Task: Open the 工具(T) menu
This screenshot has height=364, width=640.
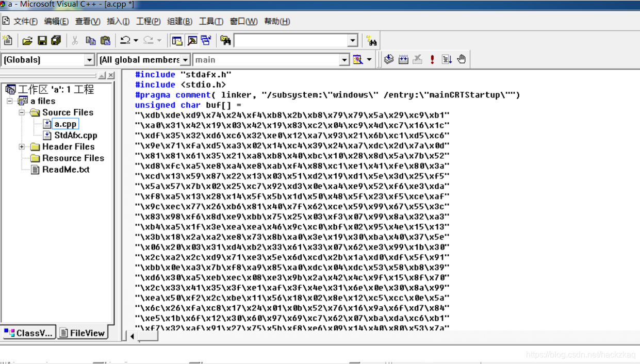Action: coord(211,21)
